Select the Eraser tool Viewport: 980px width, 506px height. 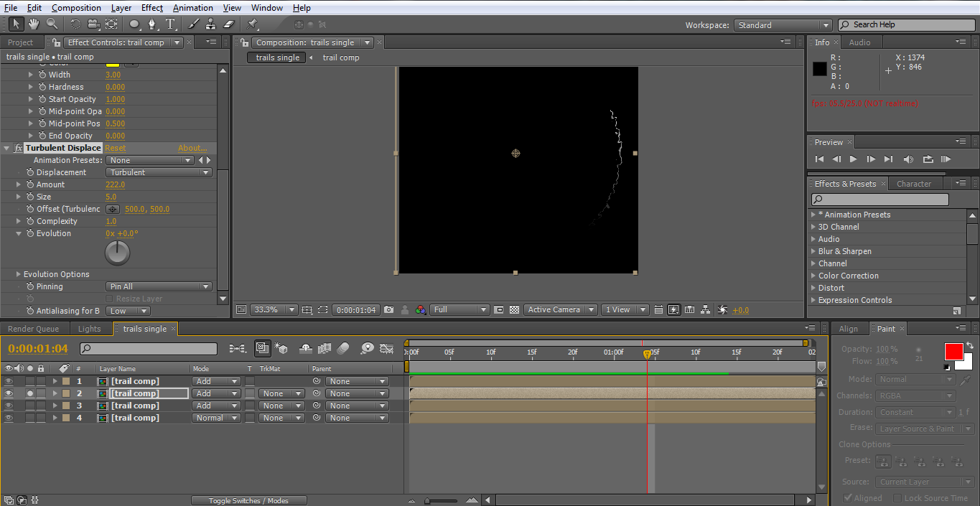pyautogui.click(x=229, y=24)
